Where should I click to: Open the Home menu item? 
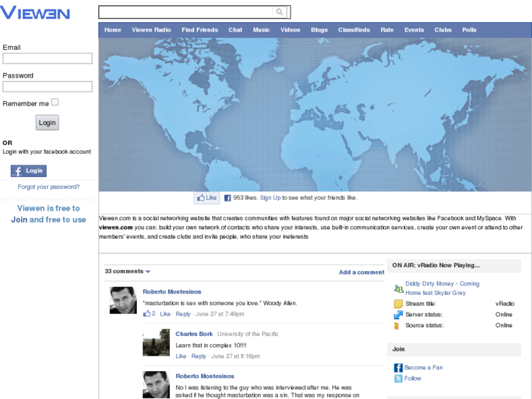(x=113, y=30)
